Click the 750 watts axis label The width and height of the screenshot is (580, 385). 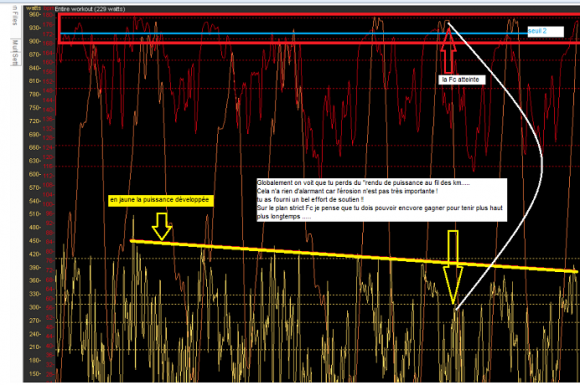34,108
